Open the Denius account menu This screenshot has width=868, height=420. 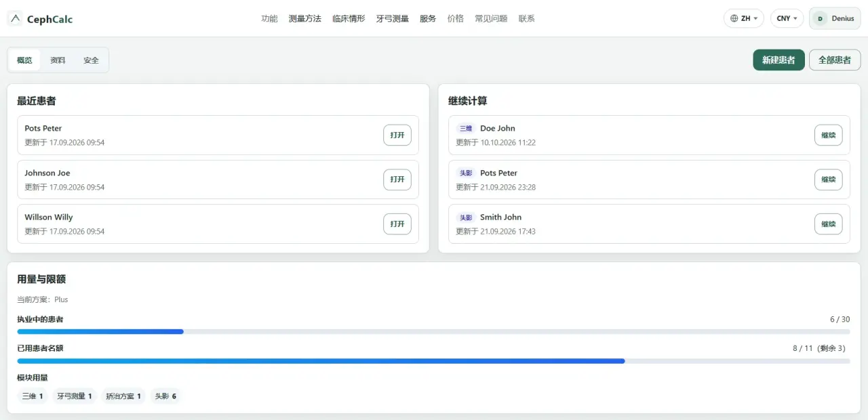(835, 18)
